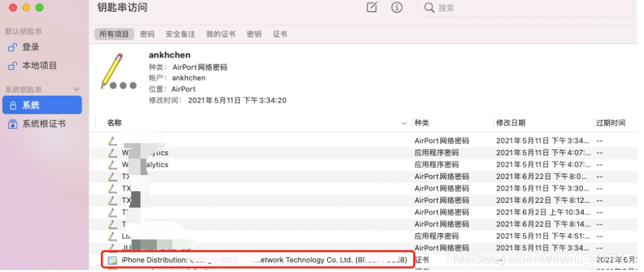Image resolution: width=644 pixels, height=272 pixels.
Task: Open the 证书 tab
Action: click(x=280, y=34)
